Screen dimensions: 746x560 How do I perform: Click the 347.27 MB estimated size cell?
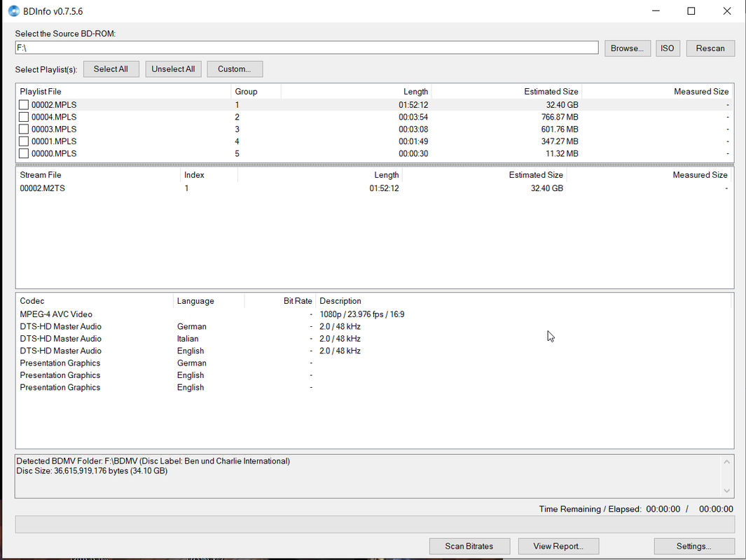[560, 141]
